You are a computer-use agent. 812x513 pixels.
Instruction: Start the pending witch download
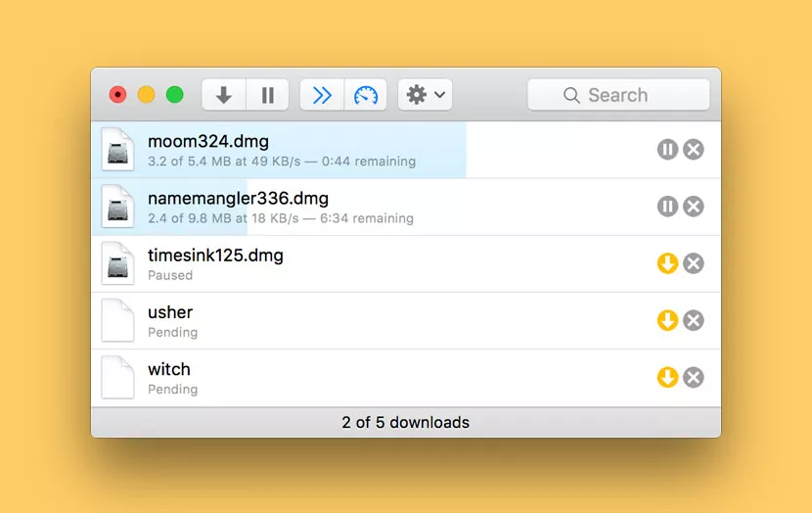pyautogui.click(x=667, y=377)
